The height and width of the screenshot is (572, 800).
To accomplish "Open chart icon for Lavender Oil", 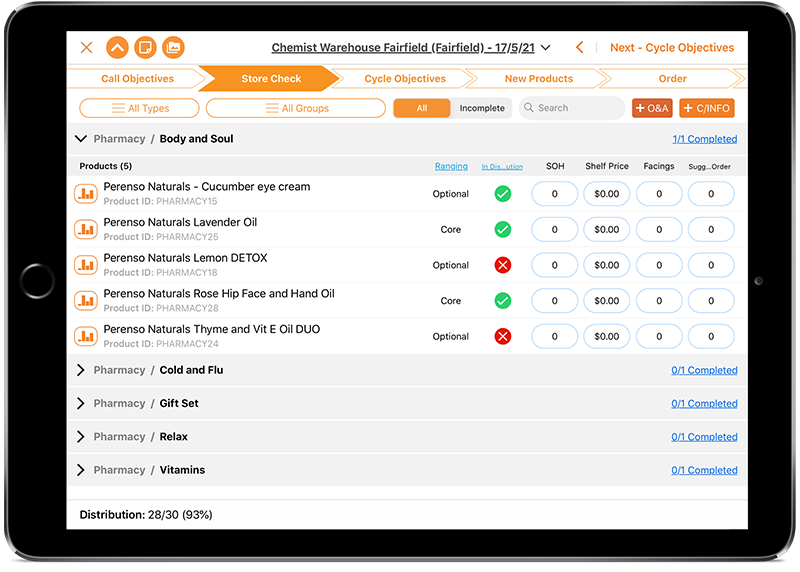I will coord(86,229).
